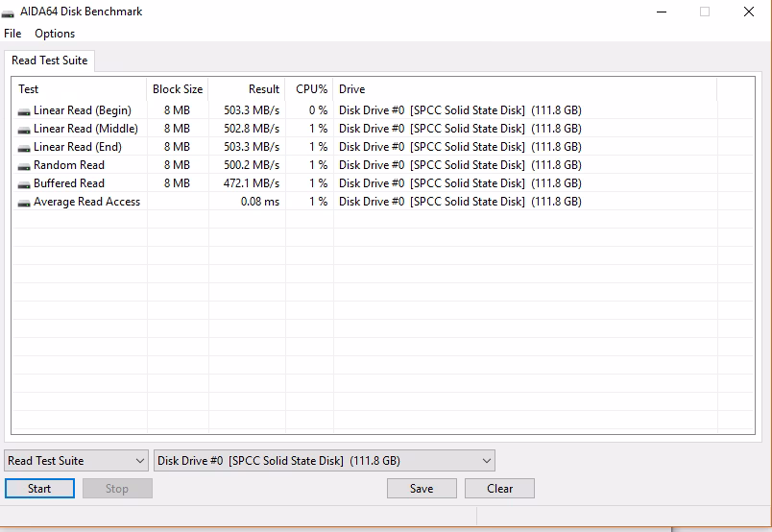Click the disk icon beside Linear Read (Begin)
Viewport: 772px width, 532px height.
24,111
